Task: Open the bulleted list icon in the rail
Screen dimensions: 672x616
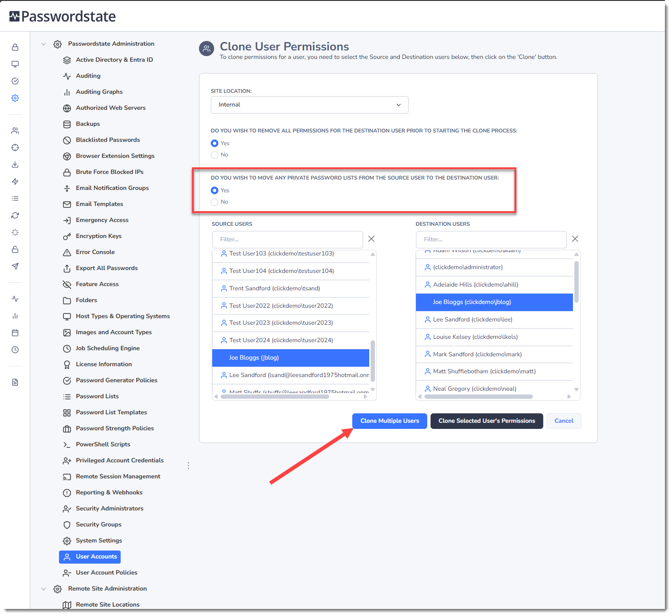Action: coord(15,198)
